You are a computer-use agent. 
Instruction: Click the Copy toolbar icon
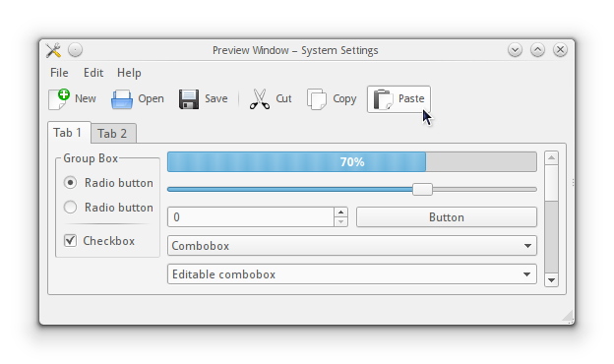tap(317, 99)
